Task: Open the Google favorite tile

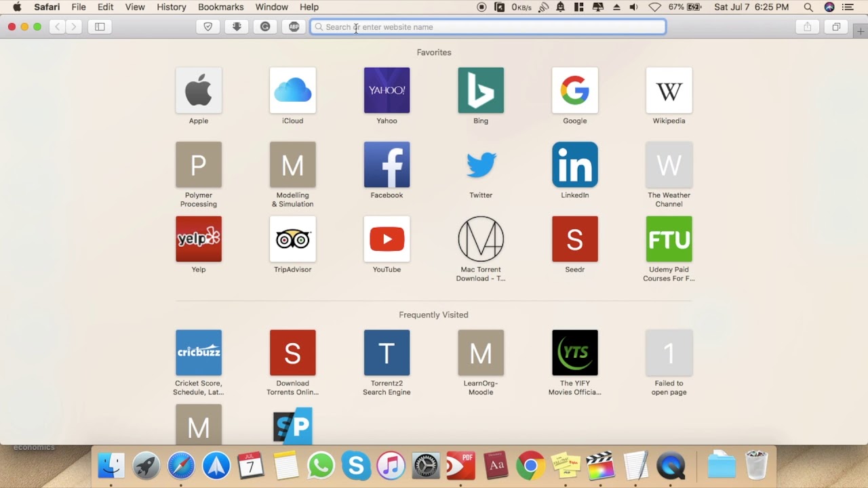Action: coord(575,90)
